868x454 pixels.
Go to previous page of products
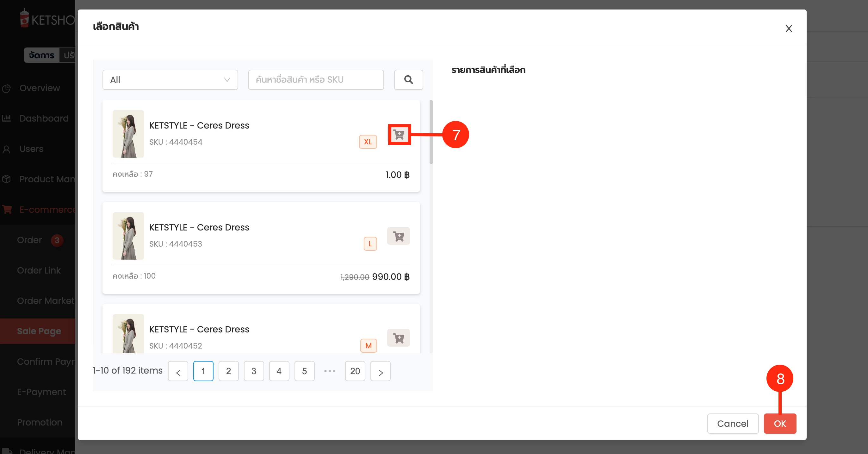(178, 371)
